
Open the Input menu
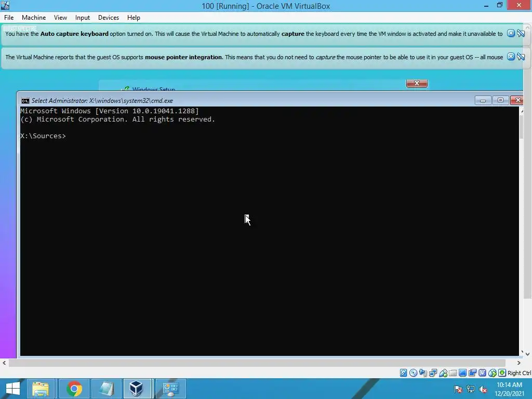(x=83, y=18)
